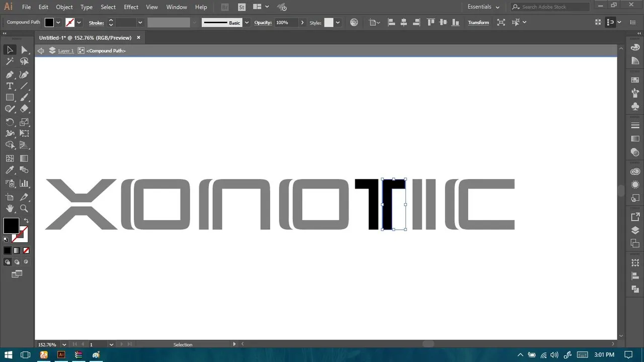644x362 pixels.
Task: Open the Object menu
Action: tap(64, 7)
